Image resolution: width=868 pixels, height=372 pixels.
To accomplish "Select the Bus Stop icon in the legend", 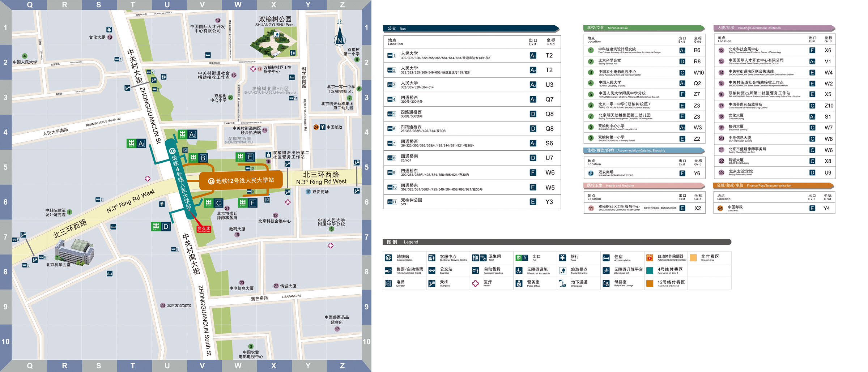I will pos(432,270).
